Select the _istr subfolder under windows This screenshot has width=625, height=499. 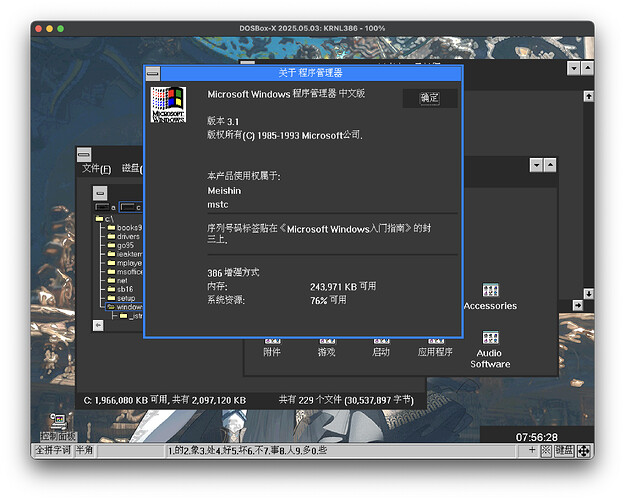click(131, 316)
